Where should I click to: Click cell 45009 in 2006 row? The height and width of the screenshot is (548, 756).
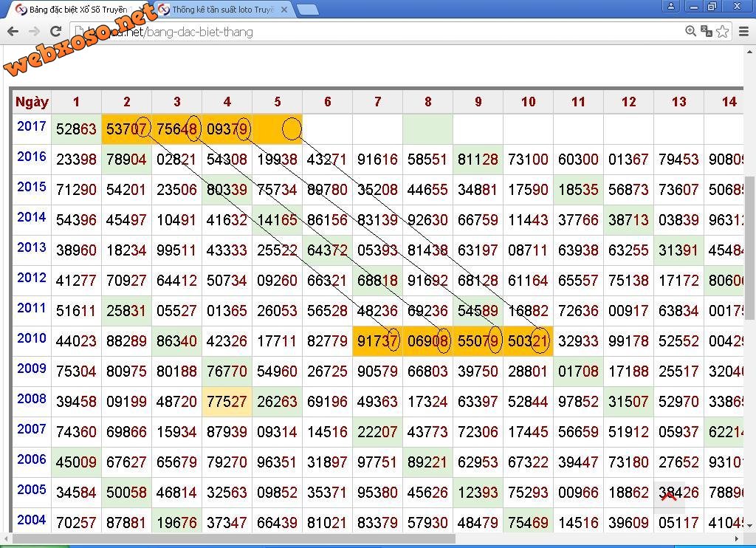pos(76,462)
